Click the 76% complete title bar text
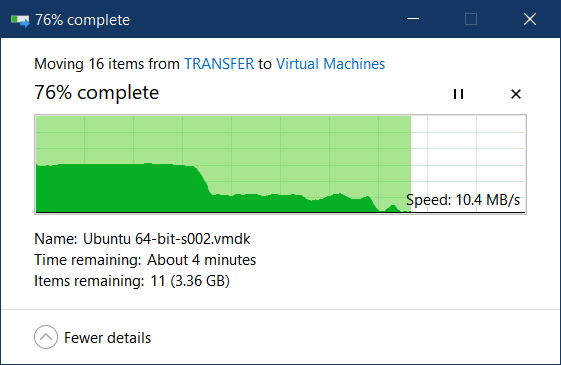Image resolution: width=561 pixels, height=365 pixels. [82, 20]
